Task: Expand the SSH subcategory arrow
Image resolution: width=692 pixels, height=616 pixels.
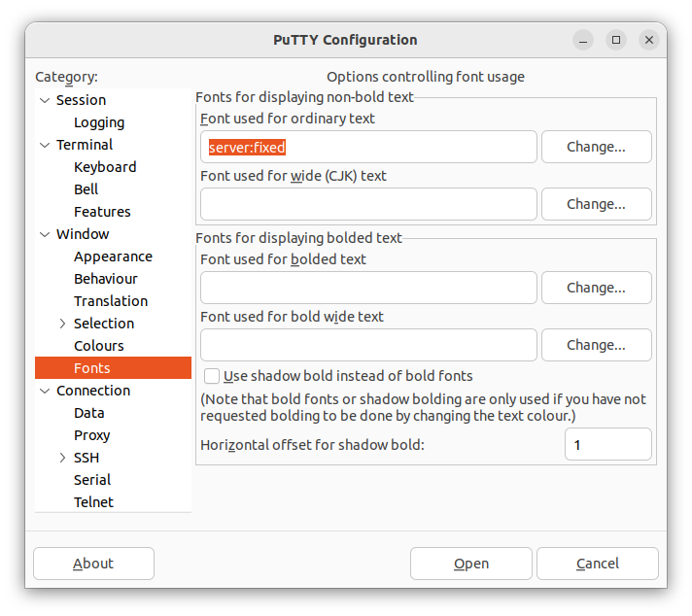Action: (62, 458)
